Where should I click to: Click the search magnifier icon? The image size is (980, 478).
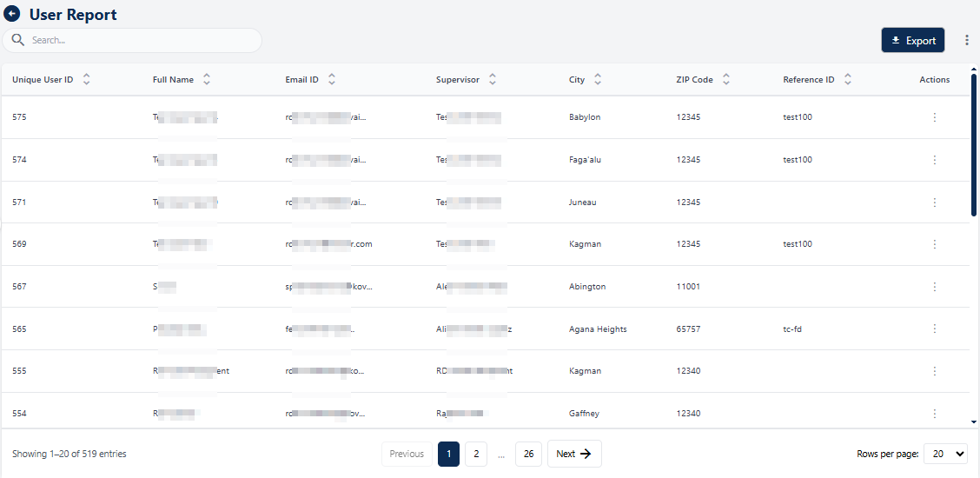(x=19, y=40)
